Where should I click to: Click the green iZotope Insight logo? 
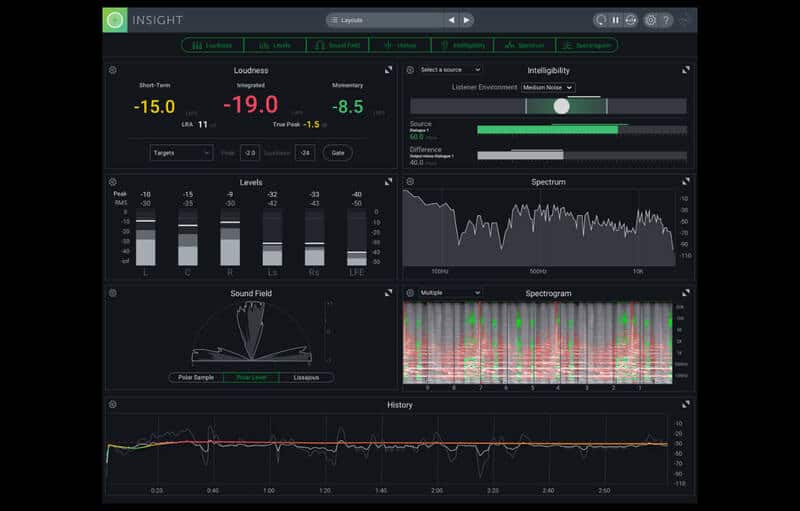(x=115, y=20)
